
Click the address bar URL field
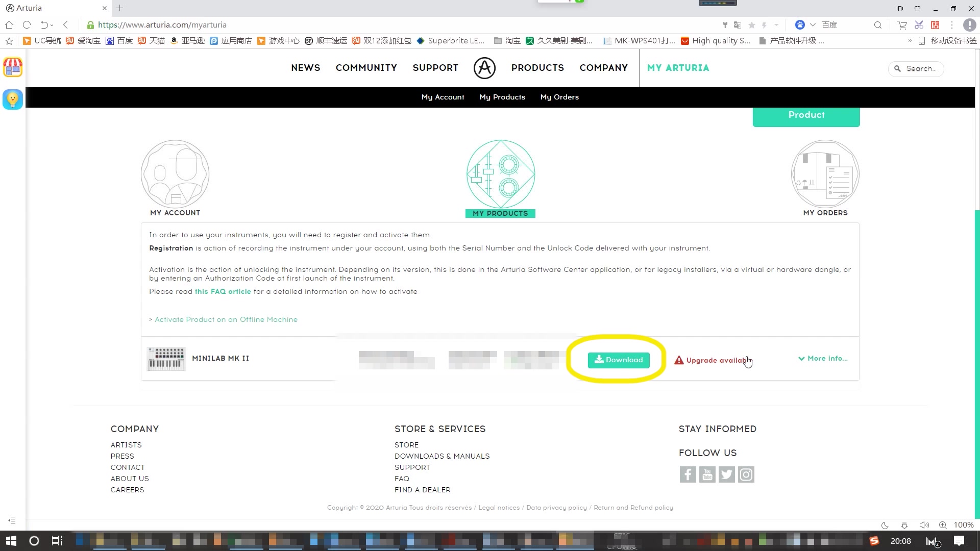(398, 24)
